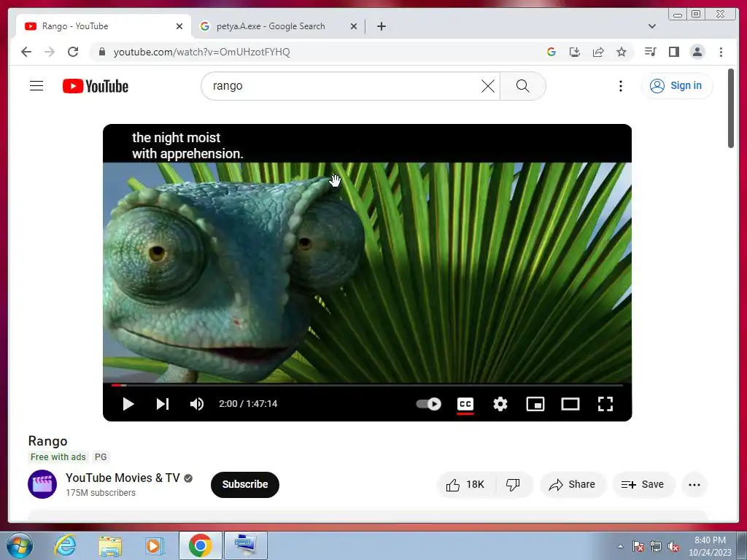The height and width of the screenshot is (560, 747).
Task: Open Windows Start menu
Action: click(20, 545)
